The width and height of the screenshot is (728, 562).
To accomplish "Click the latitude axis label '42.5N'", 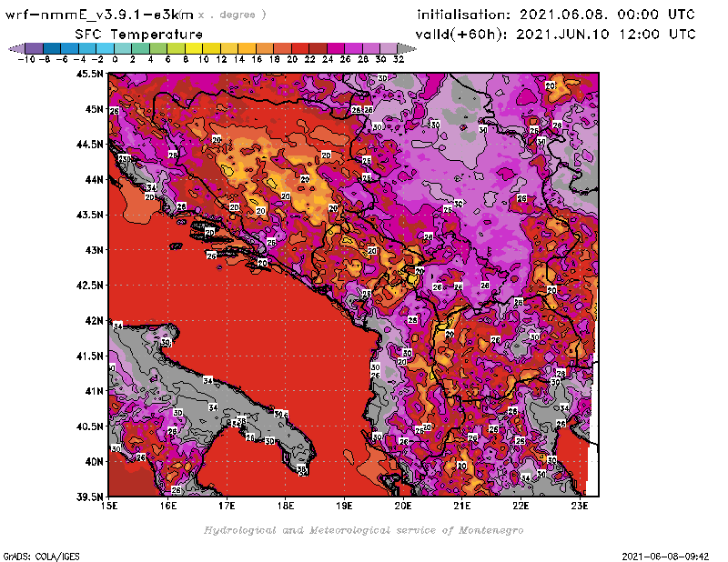I will (x=89, y=286).
